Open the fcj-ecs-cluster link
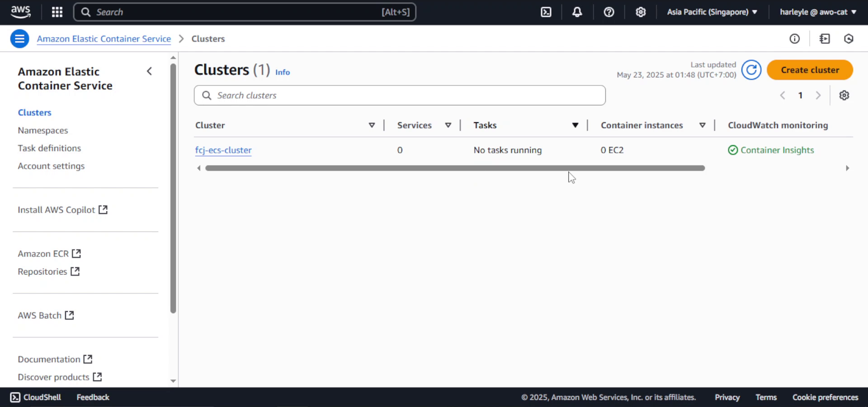 coord(223,150)
